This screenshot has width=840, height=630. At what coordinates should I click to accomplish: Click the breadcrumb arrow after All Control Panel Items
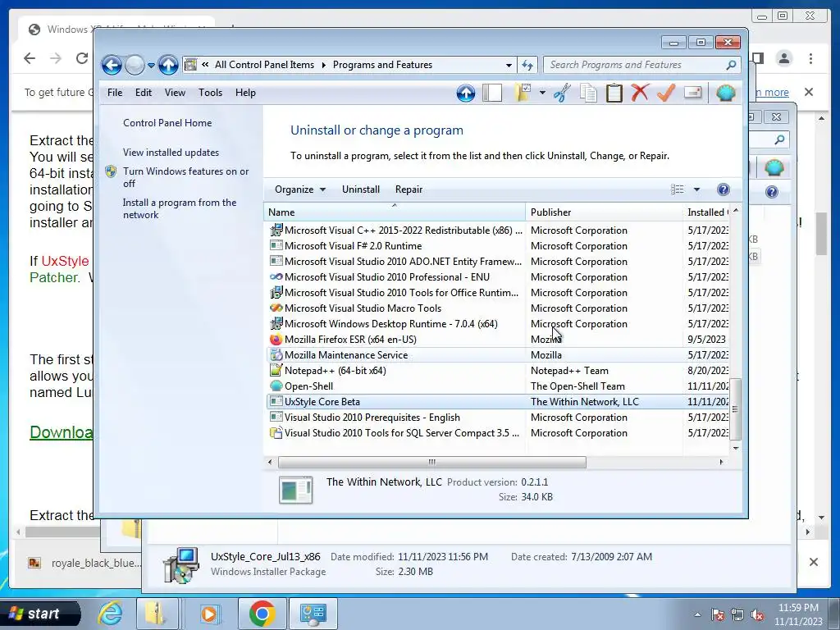[323, 65]
